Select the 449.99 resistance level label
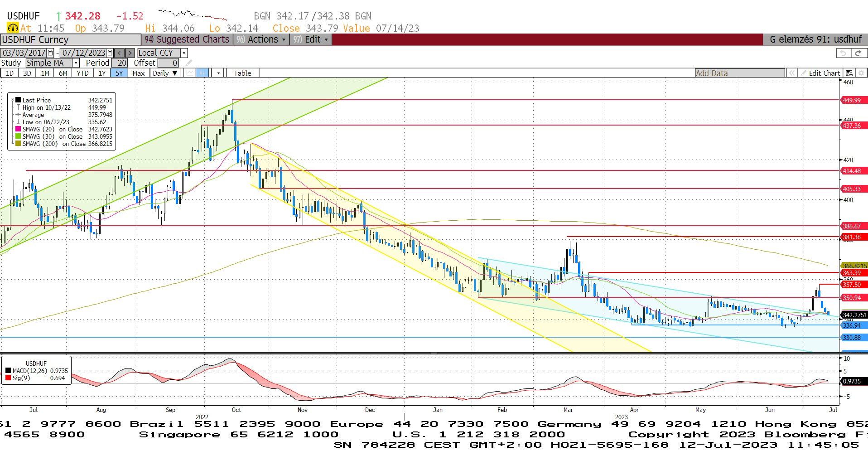 click(x=854, y=100)
